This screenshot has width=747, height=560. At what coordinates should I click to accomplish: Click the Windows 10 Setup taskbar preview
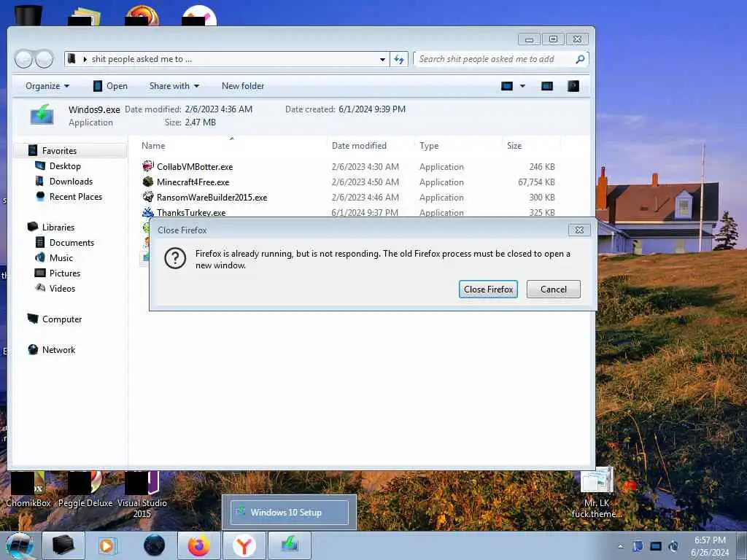tap(289, 513)
